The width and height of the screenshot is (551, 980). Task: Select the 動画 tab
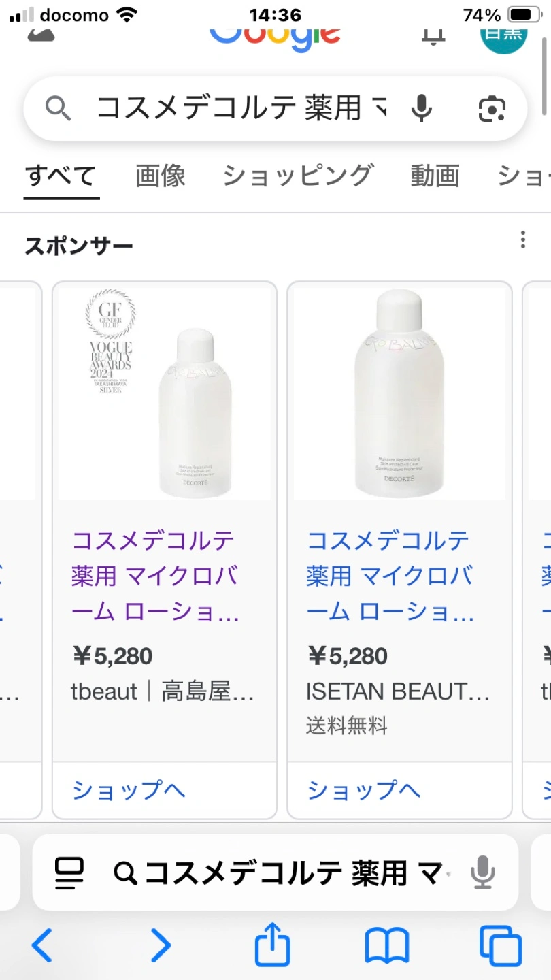(x=435, y=176)
